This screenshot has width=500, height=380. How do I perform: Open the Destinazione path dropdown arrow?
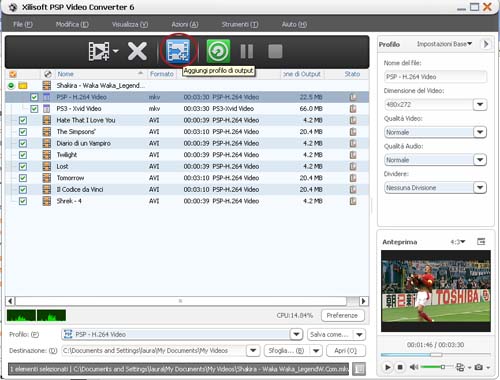[253, 350]
